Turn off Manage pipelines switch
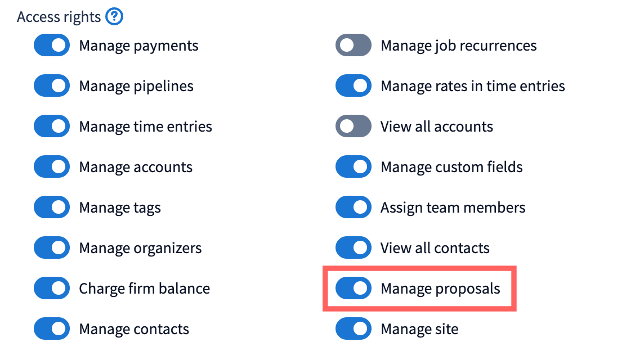 coord(52,86)
